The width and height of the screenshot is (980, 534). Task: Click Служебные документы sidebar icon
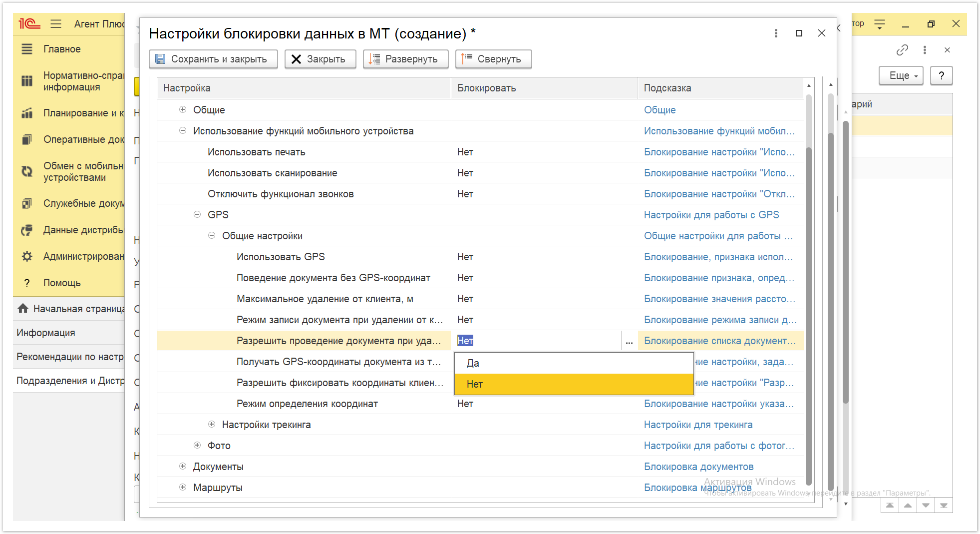click(x=27, y=203)
